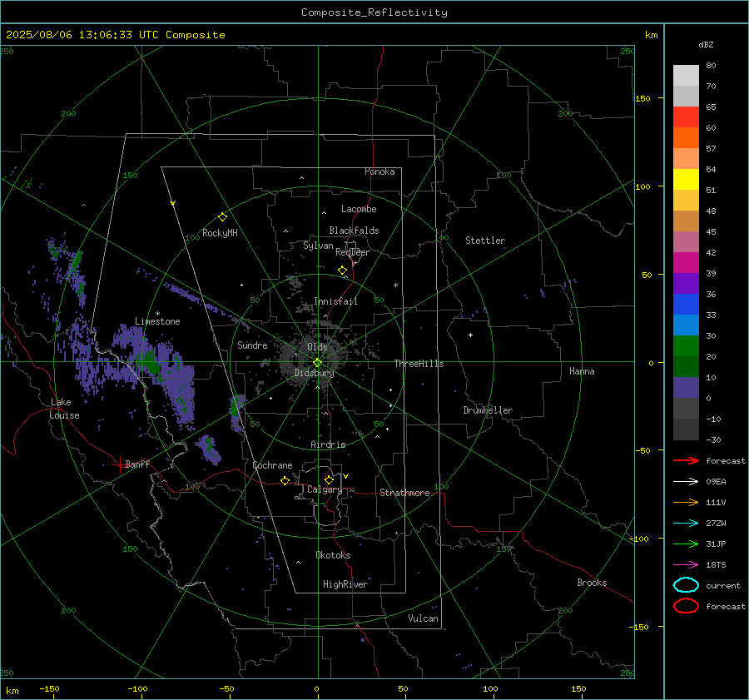This screenshot has height=700, width=749.
Task: Click the red forecast arrow in legend
Action: [686, 460]
